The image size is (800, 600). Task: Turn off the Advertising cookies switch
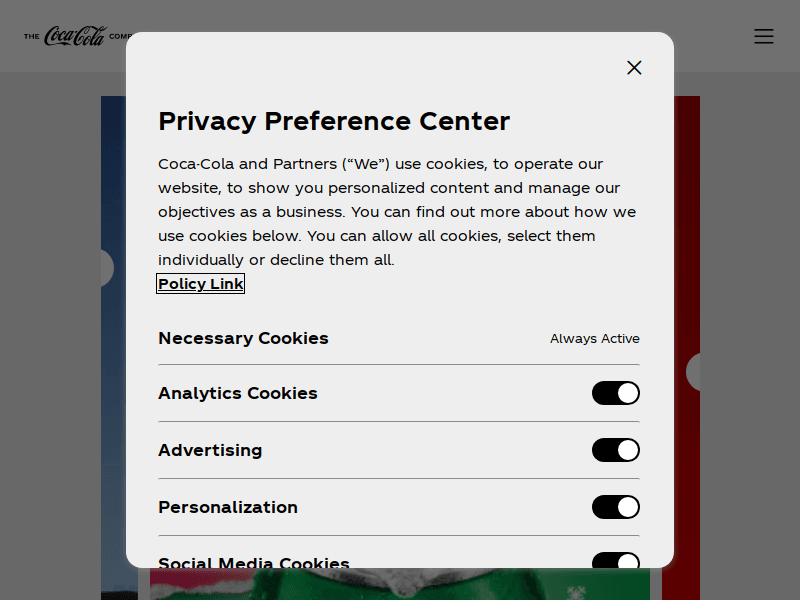pos(615,450)
